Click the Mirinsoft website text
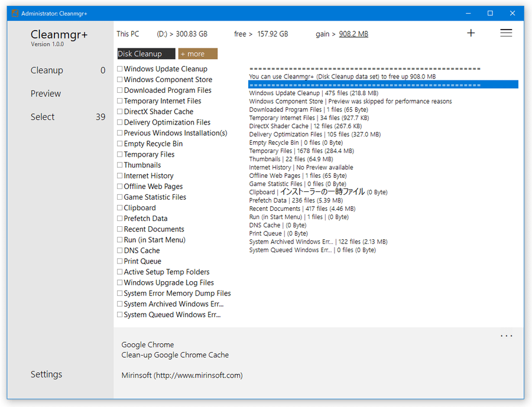The image size is (532, 407). 182,376
